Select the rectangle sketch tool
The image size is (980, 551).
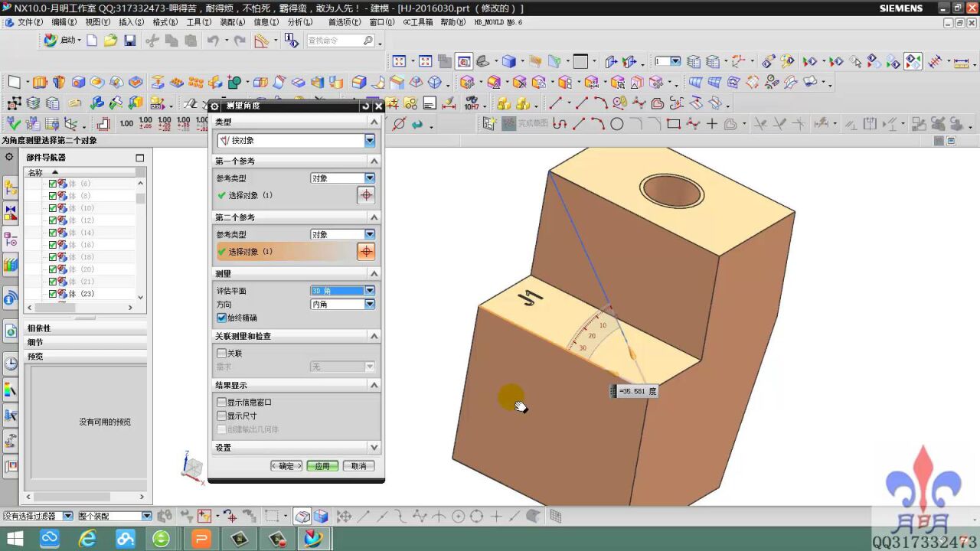click(x=673, y=124)
